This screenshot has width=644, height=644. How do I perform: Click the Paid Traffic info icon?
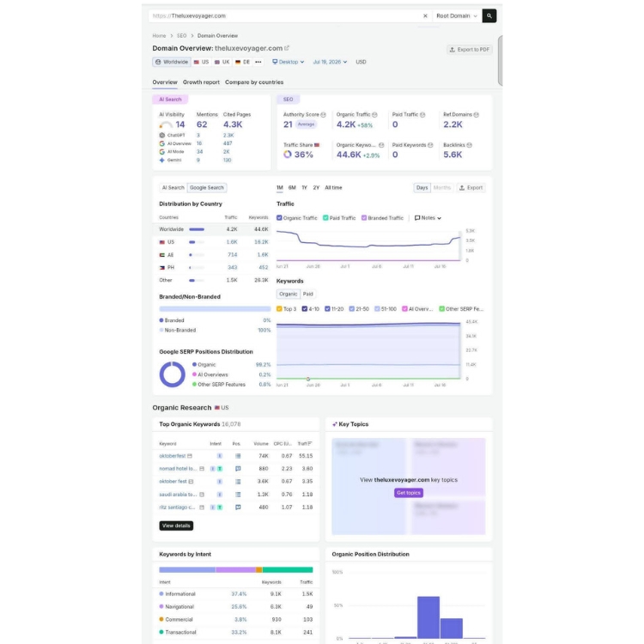[x=422, y=114]
